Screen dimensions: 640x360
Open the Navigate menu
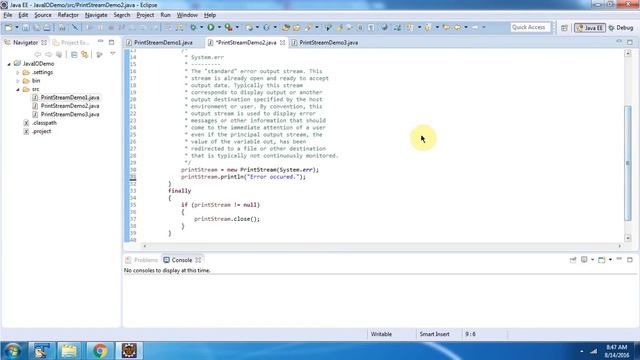(96, 15)
